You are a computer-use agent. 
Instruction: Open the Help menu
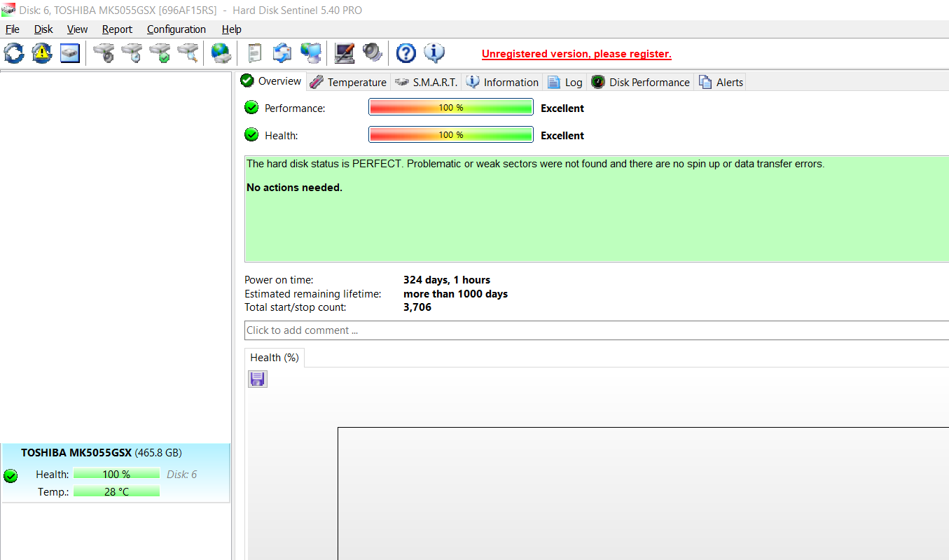click(231, 29)
